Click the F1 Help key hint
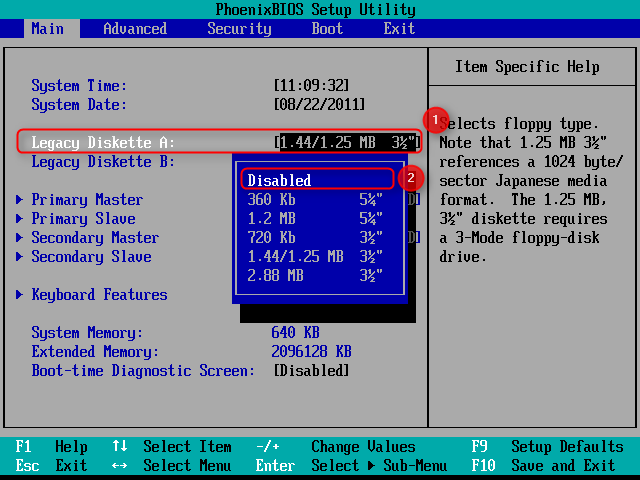 point(51,447)
